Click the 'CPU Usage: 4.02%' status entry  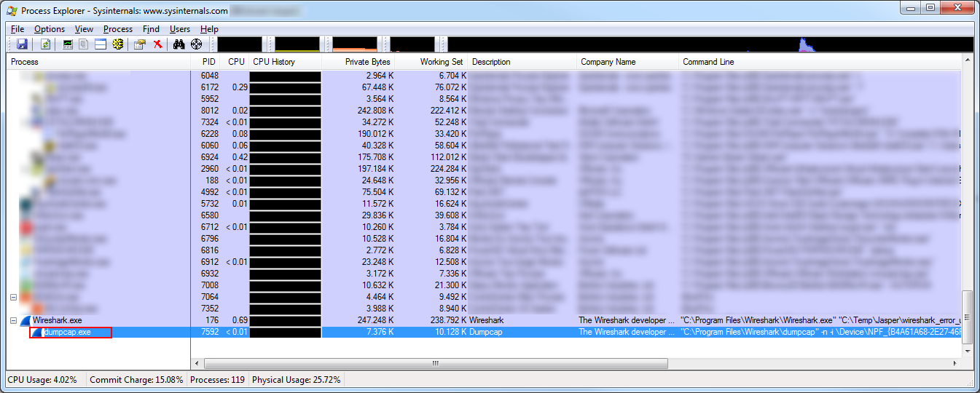[x=42, y=379]
